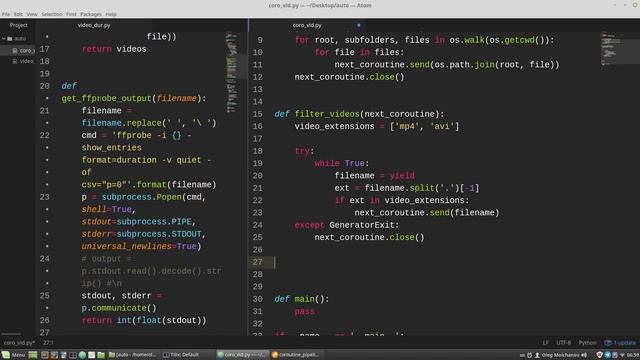Switch to the auto folder window in taskbar

click(x=132, y=355)
